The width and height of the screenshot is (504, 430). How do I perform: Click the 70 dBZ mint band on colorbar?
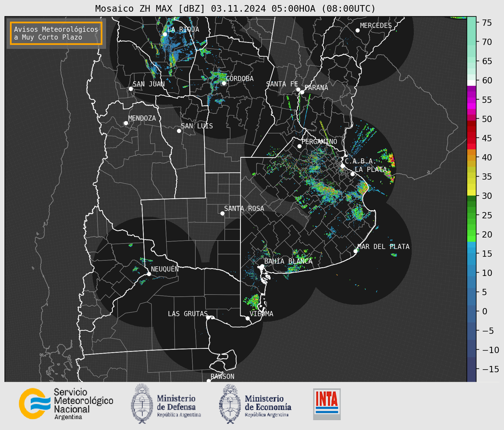tap(471, 42)
